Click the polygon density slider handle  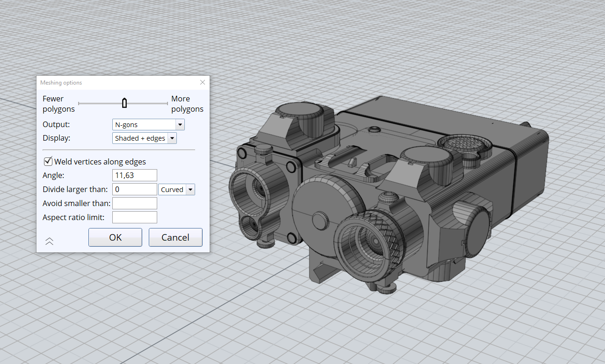tap(124, 103)
